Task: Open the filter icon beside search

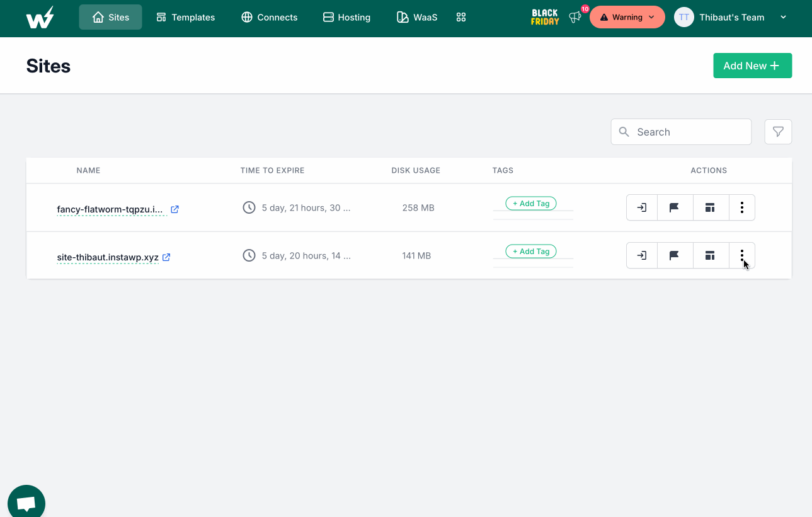Action: point(778,132)
